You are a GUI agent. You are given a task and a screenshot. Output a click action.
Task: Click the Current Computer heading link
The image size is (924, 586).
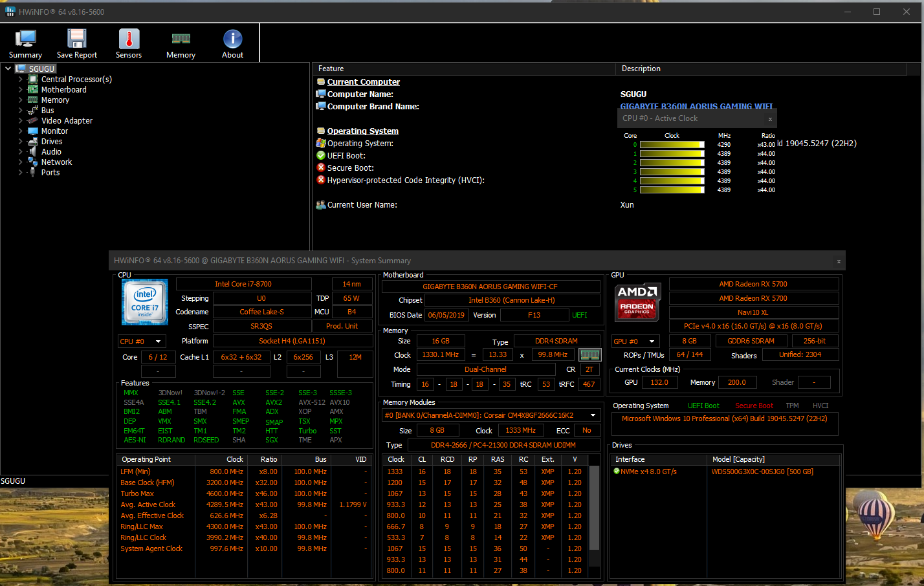[363, 82]
